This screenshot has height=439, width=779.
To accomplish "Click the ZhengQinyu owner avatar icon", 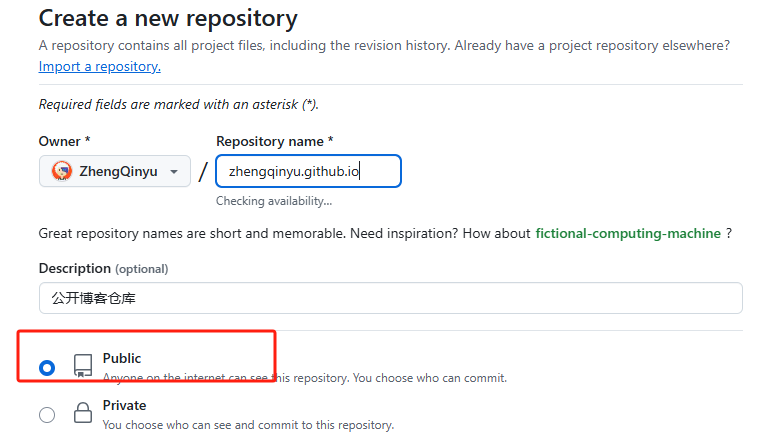I will coord(62,171).
